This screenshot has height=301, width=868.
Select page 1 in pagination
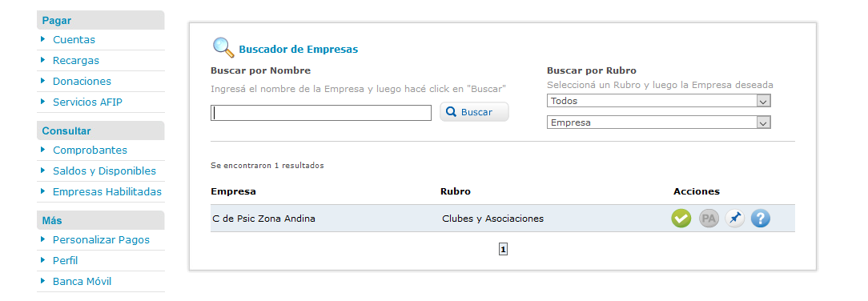(503, 250)
